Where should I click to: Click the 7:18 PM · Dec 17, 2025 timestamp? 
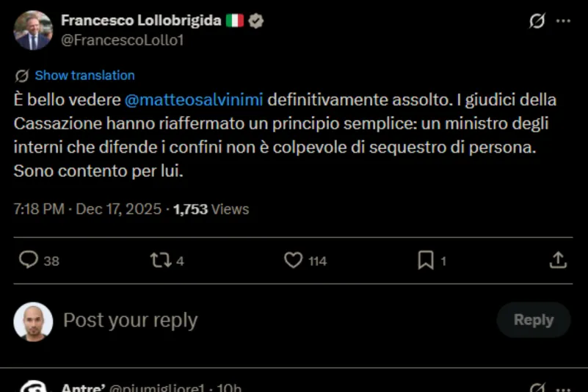(x=87, y=209)
